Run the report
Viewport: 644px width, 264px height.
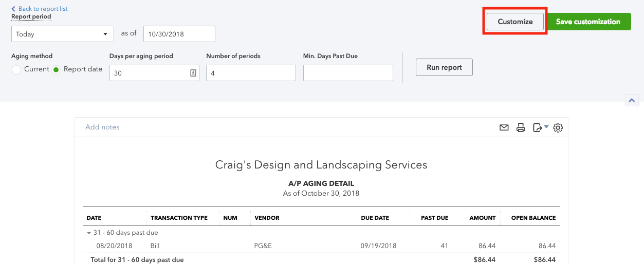point(444,67)
